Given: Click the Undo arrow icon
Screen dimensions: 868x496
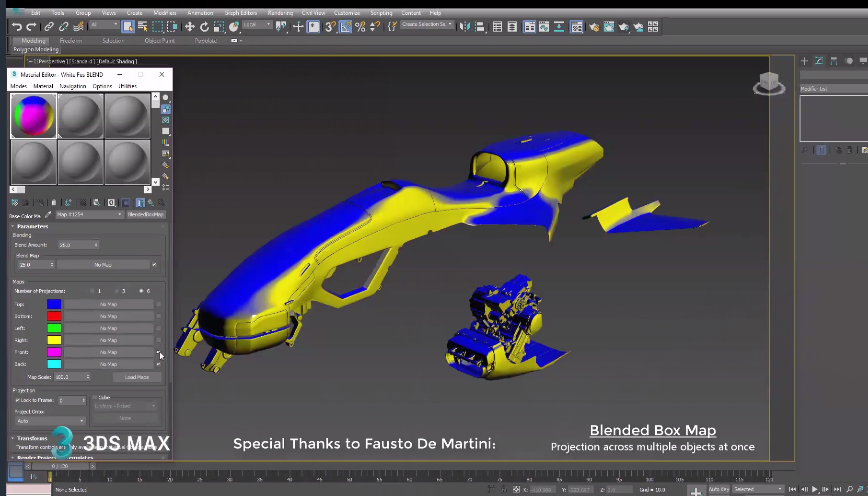Looking at the screenshot, I should coord(17,27).
